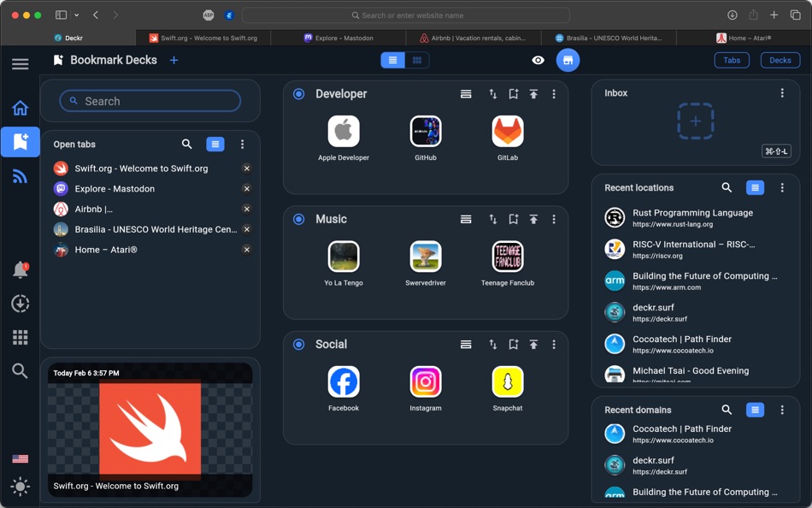Move Developer deck to top
Image resolution: width=812 pixels, height=508 pixels.
tap(533, 94)
